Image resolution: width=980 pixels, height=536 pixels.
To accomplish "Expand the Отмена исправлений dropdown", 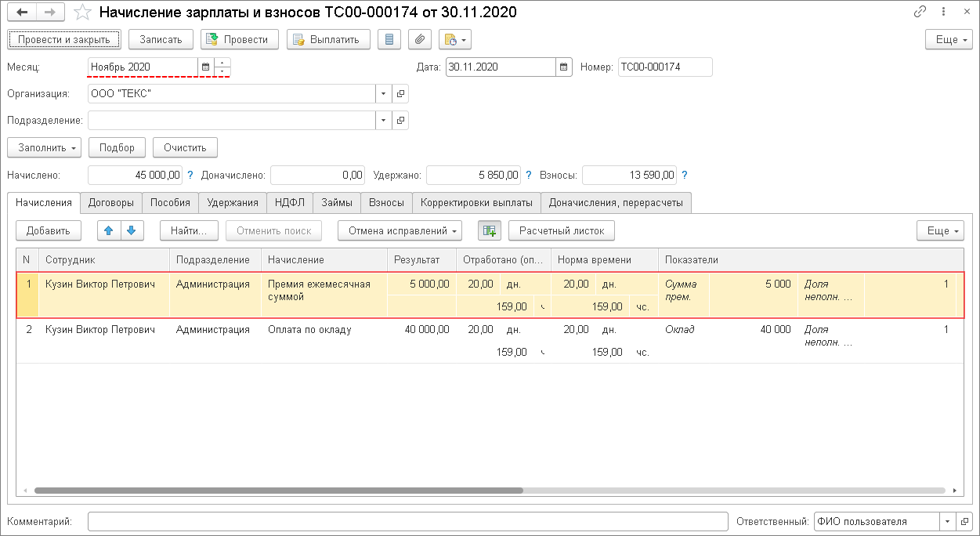I will coord(400,230).
